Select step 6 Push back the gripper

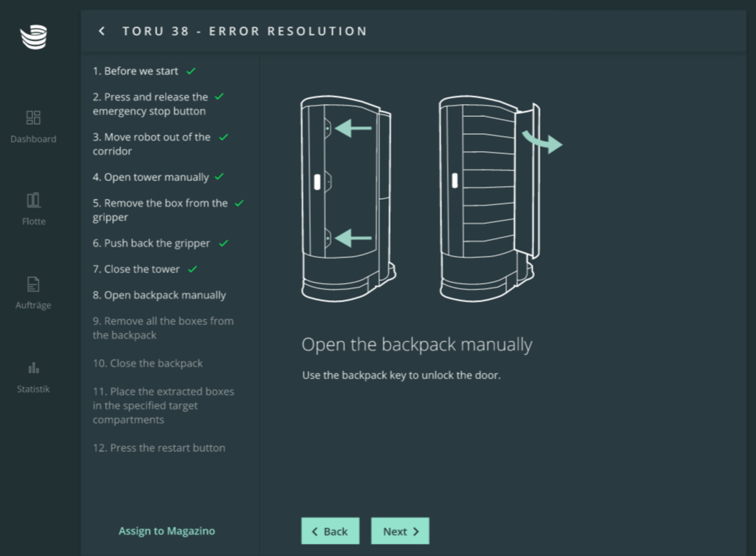point(151,243)
